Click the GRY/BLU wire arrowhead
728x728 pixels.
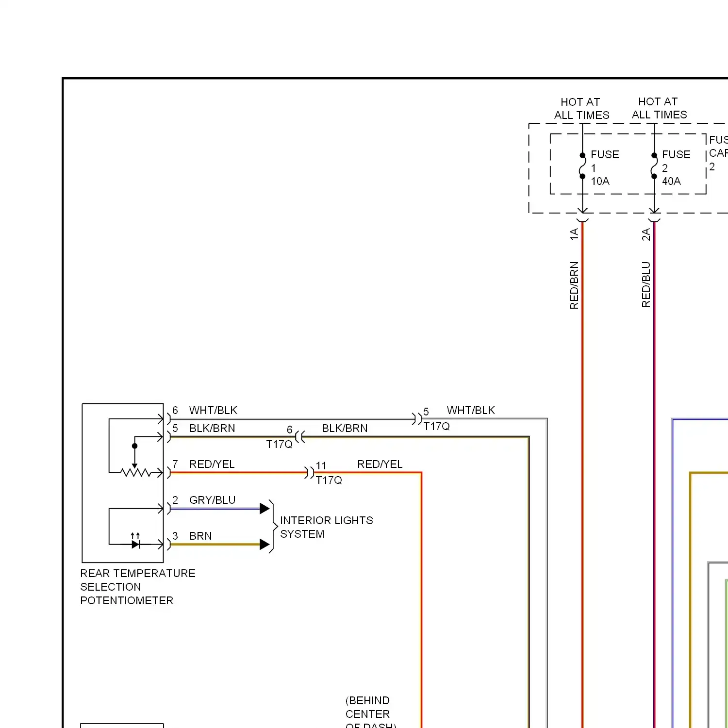pyautogui.click(x=265, y=509)
